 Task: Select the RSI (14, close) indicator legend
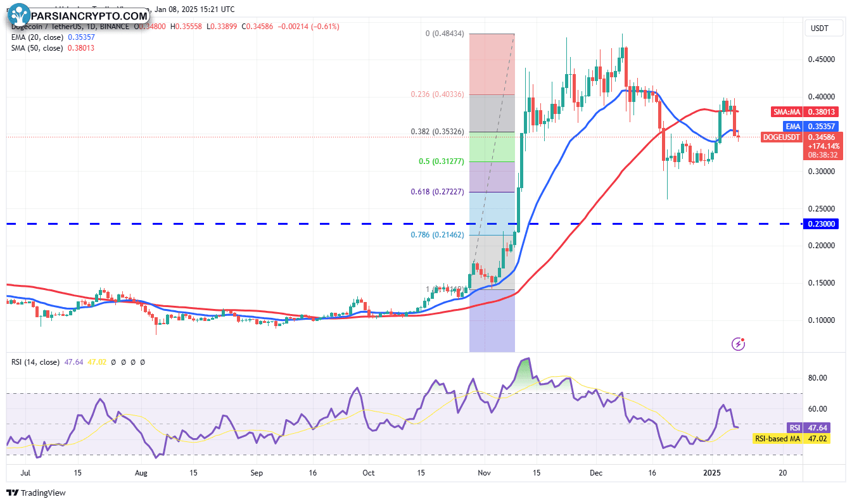[x=35, y=362]
